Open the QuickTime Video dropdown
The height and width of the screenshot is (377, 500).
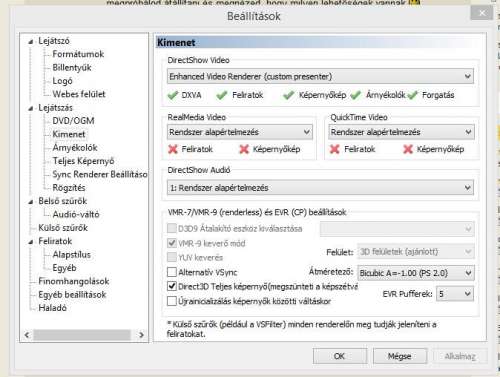click(x=401, y=132)
